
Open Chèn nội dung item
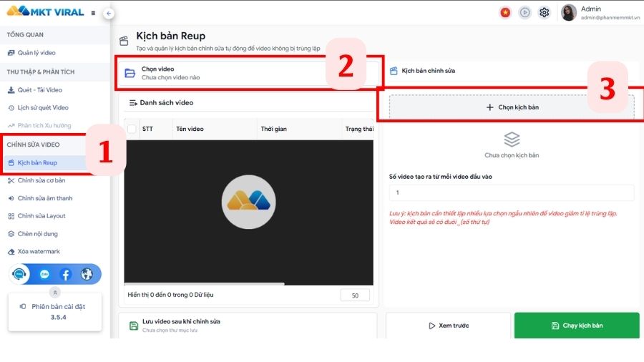[33, 234]
